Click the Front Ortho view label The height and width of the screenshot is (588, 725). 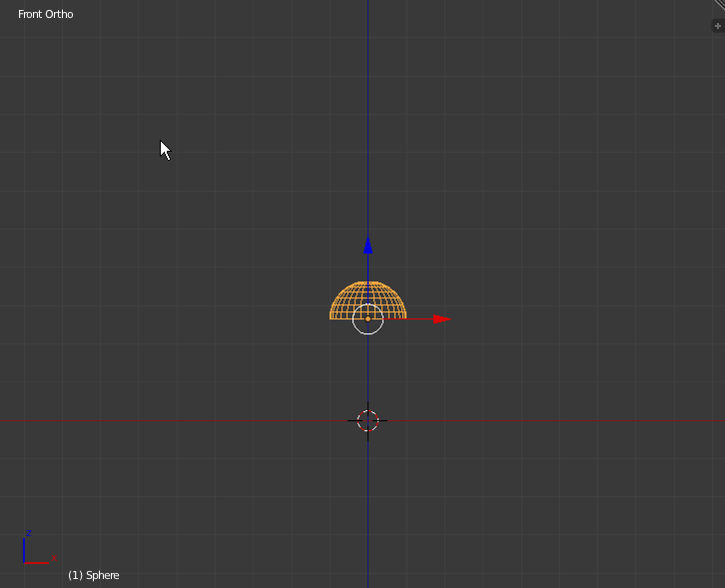click(45, 14)
